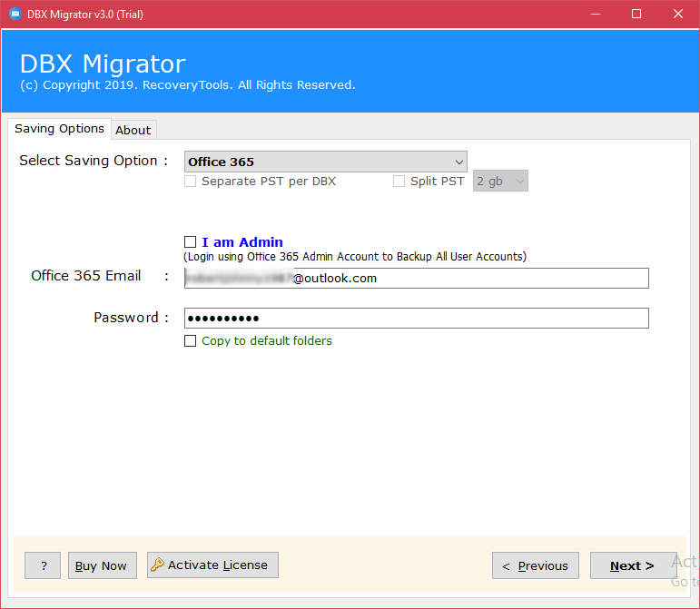The height and width of the screenshot is (609, 700).
Task: Tick Copy to default folders checkbox
Action: point(190,341)
